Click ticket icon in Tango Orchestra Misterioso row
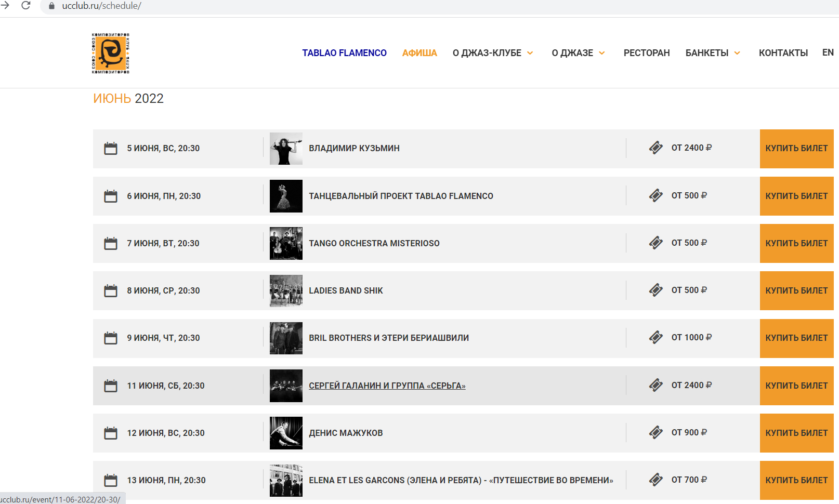This screenshot has height=504, width=839. pos(656,243)
